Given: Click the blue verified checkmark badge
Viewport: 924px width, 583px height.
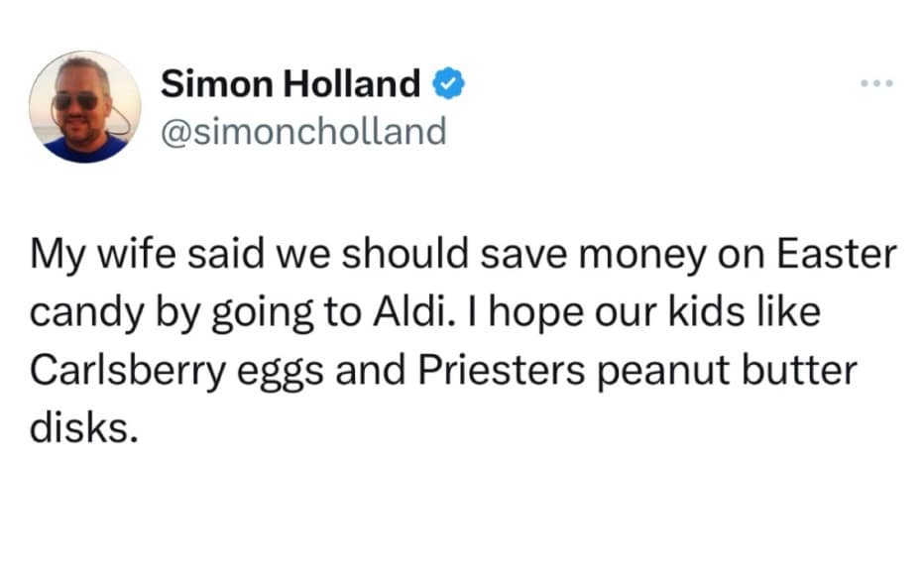Looking at the screenshot, I should click(451, 85).
